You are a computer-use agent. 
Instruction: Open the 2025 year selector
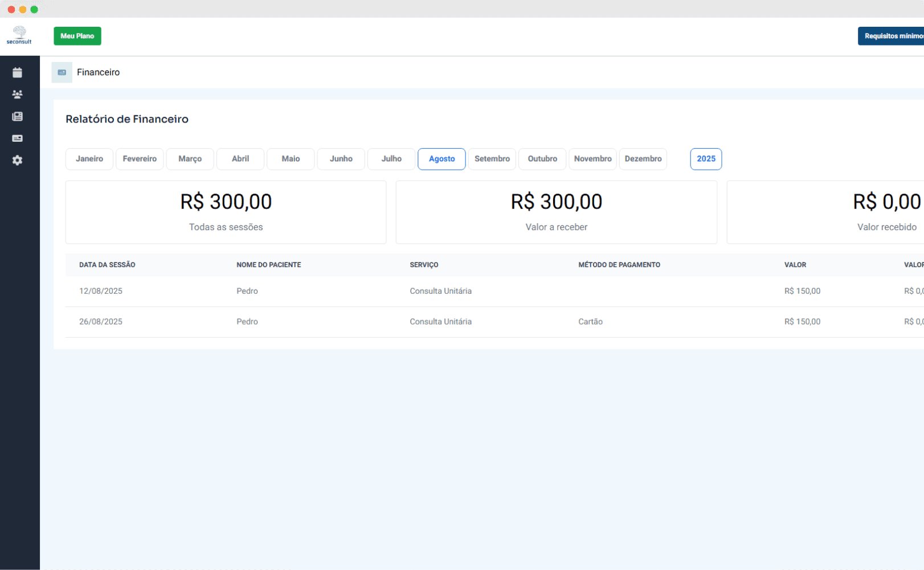[706, 159]
